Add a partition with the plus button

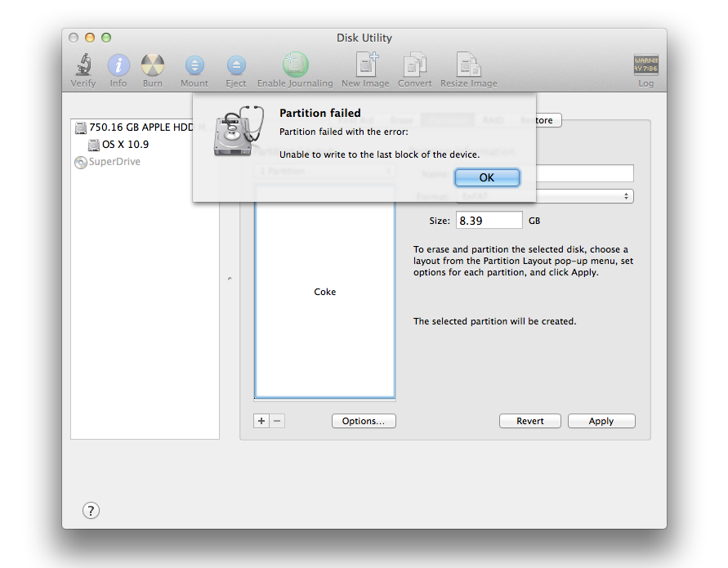click(x=261, y=421)
